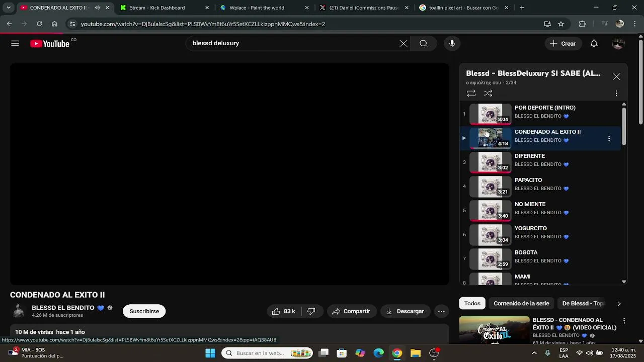Reload the current page
The height and width of the screenshot is (362, 644).
pos(39,24)
